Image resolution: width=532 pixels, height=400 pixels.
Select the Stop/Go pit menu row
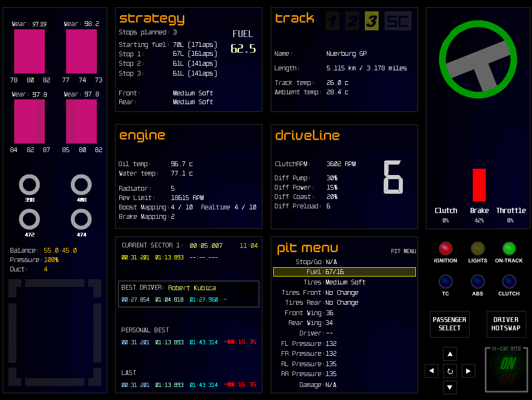point(316,262)
